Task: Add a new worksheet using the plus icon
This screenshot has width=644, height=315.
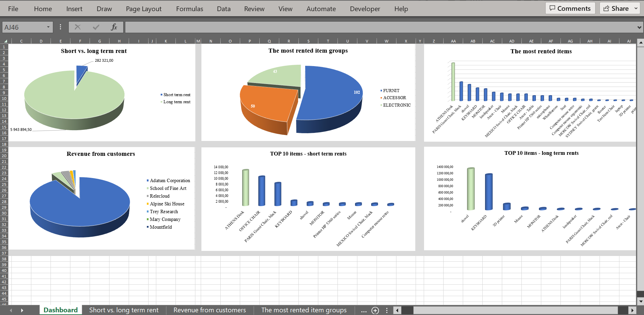Action: [x=375, y=310]
